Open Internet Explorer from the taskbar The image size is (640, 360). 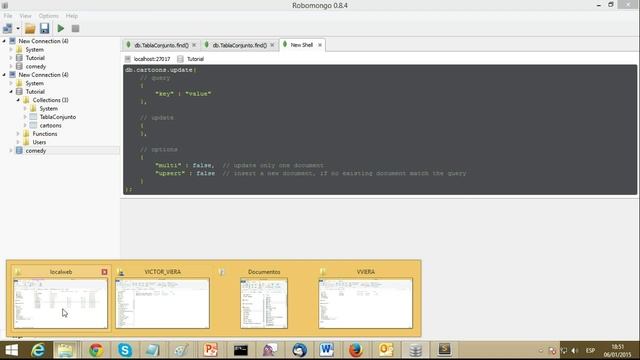tap(38, 350)
